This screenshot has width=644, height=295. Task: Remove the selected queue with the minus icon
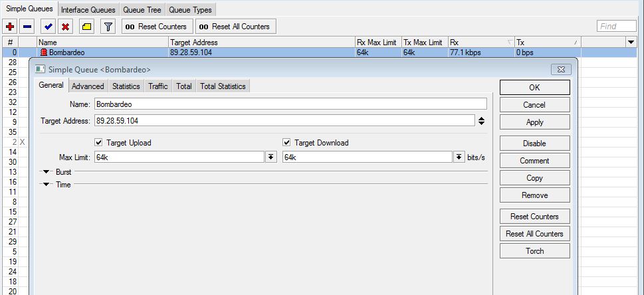tap(27, 27)
